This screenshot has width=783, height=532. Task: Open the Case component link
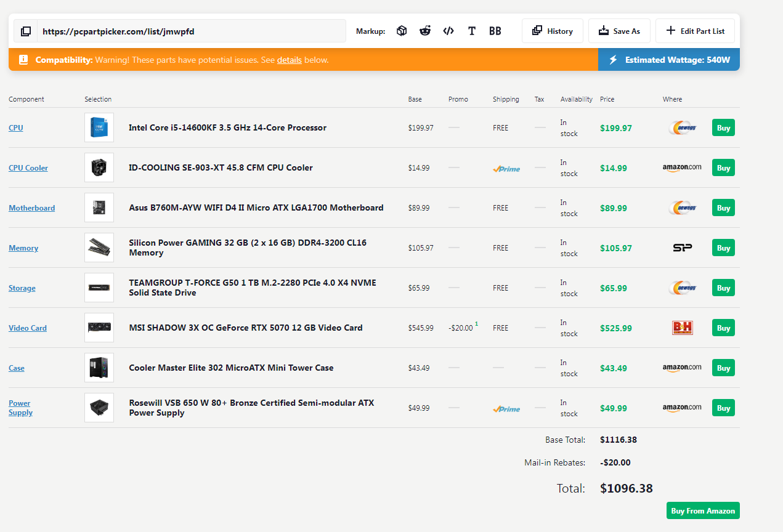tap(17, 368)
